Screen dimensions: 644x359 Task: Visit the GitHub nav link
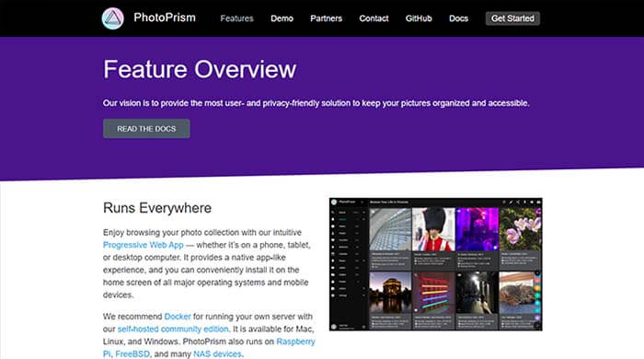[419, 18]
